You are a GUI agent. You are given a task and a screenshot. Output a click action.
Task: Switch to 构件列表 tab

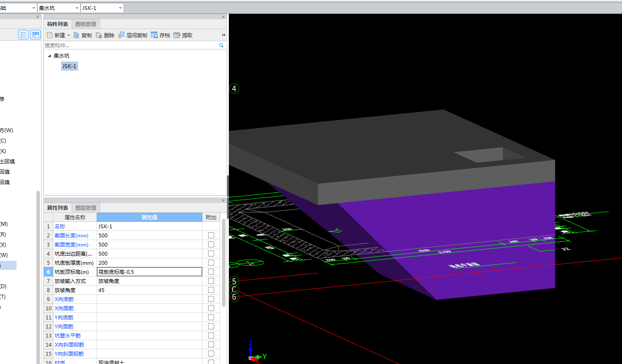coord(58,24)
